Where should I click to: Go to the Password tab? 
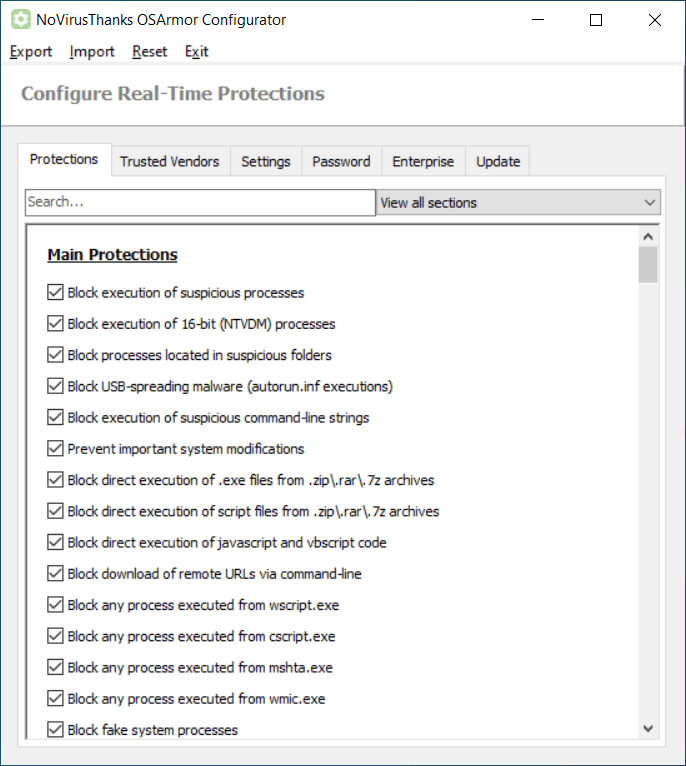pyautogui.click(x=341, y=161)
